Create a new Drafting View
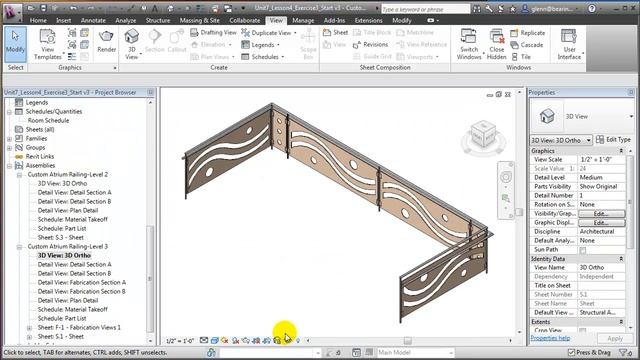640x360 pixels. tap(213, 32)
